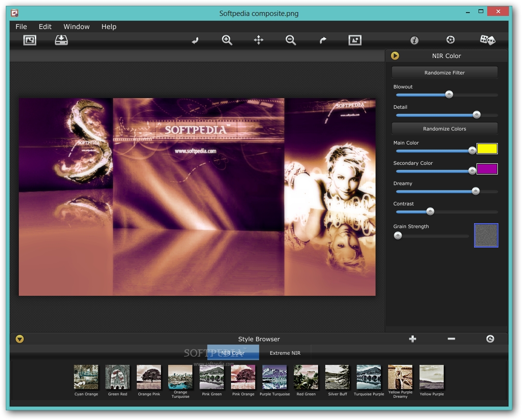The image size is (522, 420).
Task: Adjust the Detail slider handle
Action: [x=477, y=115]
